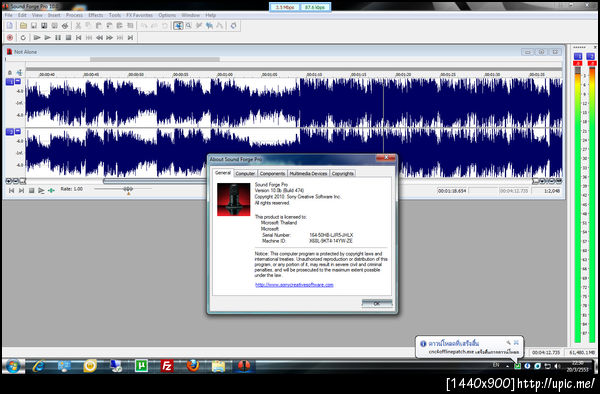Viewport: 600px width, 394px height.
Task: Start recording with the red Record button
Action: point(10,37)
